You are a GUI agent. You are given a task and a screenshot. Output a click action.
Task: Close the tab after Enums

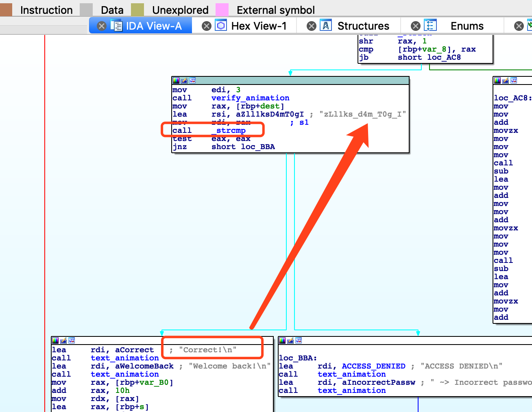tap(519, 26)
